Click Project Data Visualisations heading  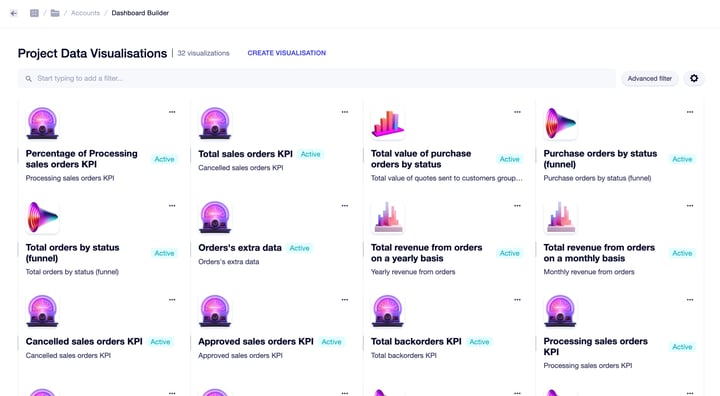click(x=92, y=53)
